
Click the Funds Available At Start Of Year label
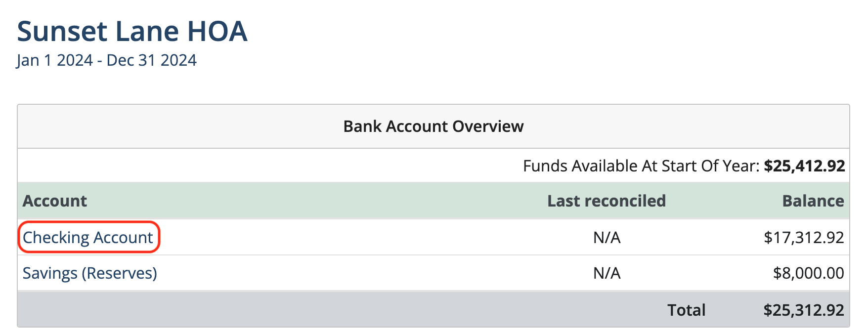(641, 166)
